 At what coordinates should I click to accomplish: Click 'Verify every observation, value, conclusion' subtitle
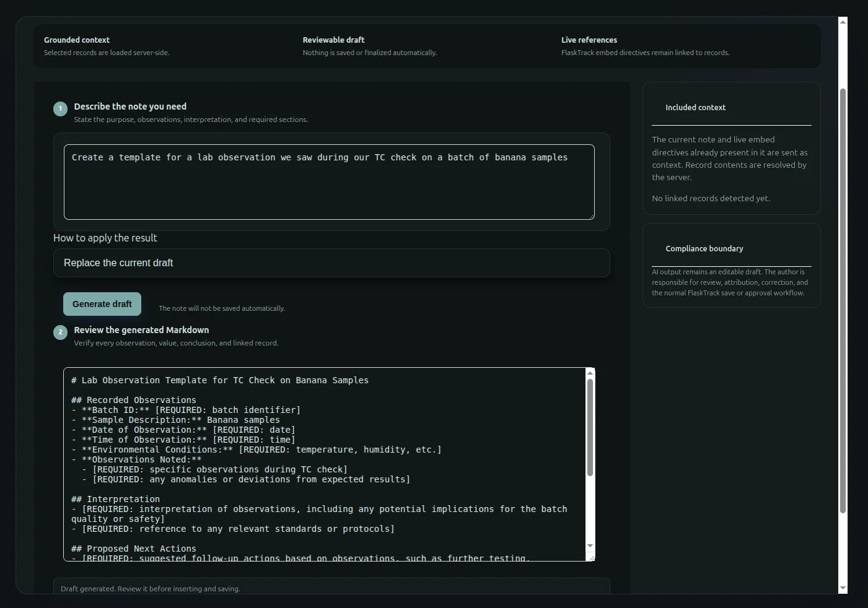pyautogui.click(x=176, y=343)
